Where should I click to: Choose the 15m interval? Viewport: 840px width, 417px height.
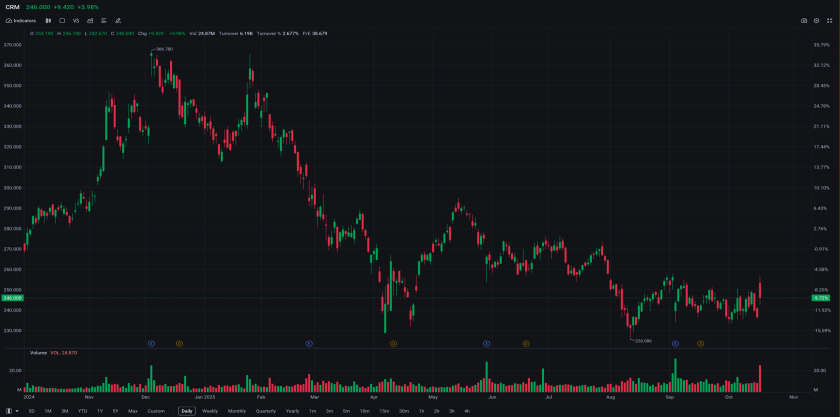(384, 411)
